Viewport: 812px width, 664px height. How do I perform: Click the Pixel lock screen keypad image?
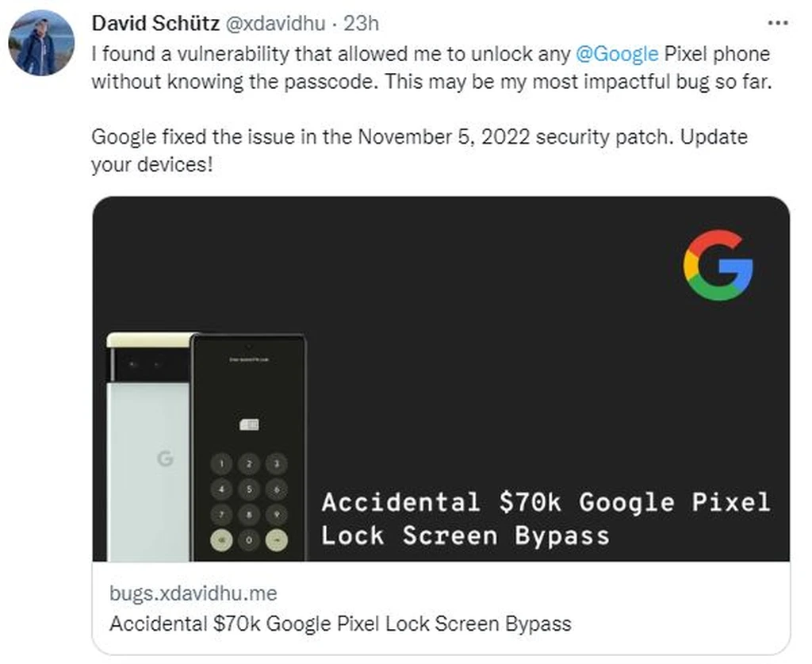point(248,448)
